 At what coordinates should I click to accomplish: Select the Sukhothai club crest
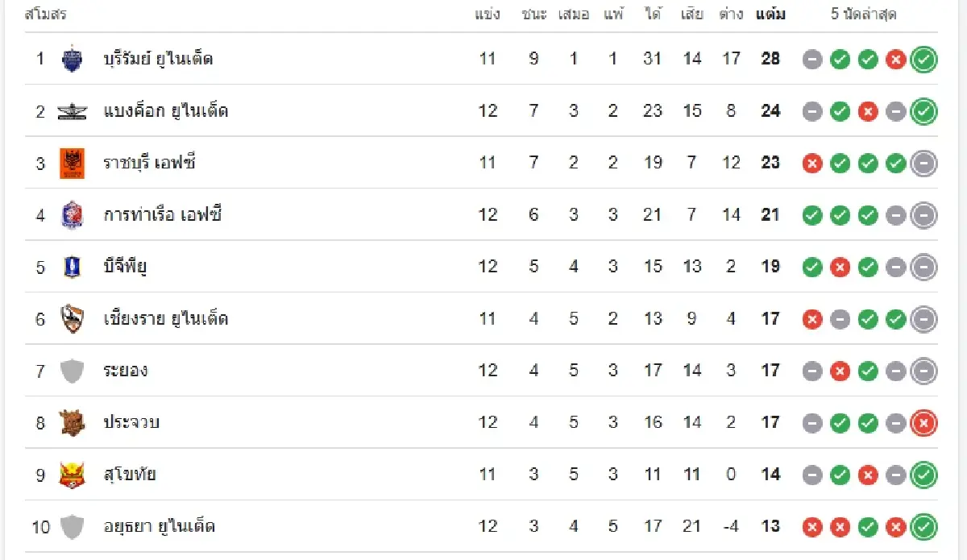(72, 475)
